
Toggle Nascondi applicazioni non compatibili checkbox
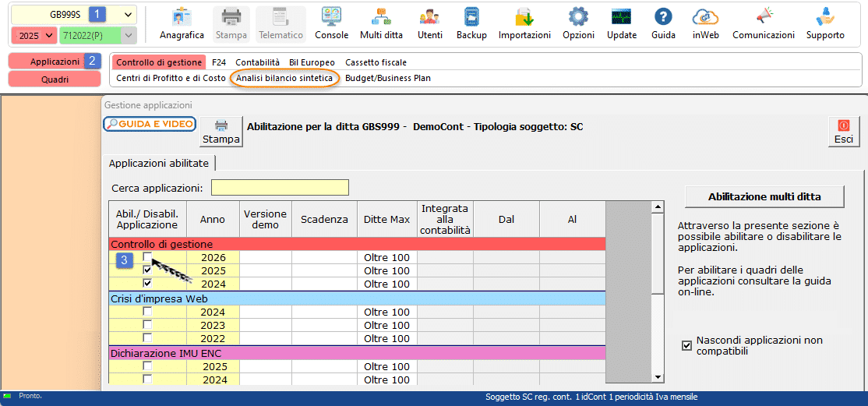click(x=687, y=346)
